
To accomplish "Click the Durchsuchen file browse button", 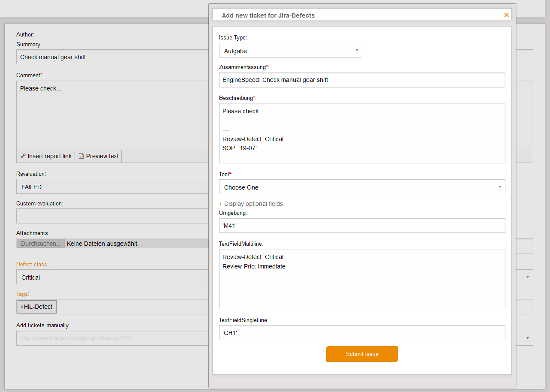I will point(41,244).
